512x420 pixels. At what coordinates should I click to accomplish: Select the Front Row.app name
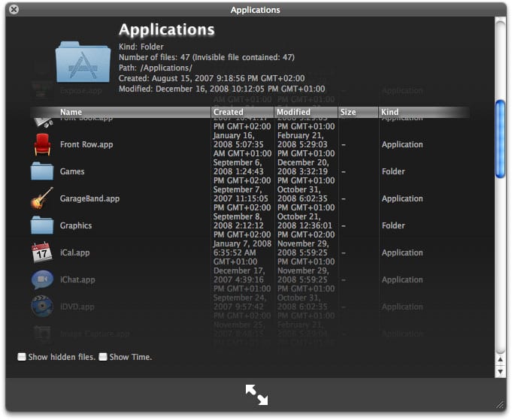click(x=86, y=144)
